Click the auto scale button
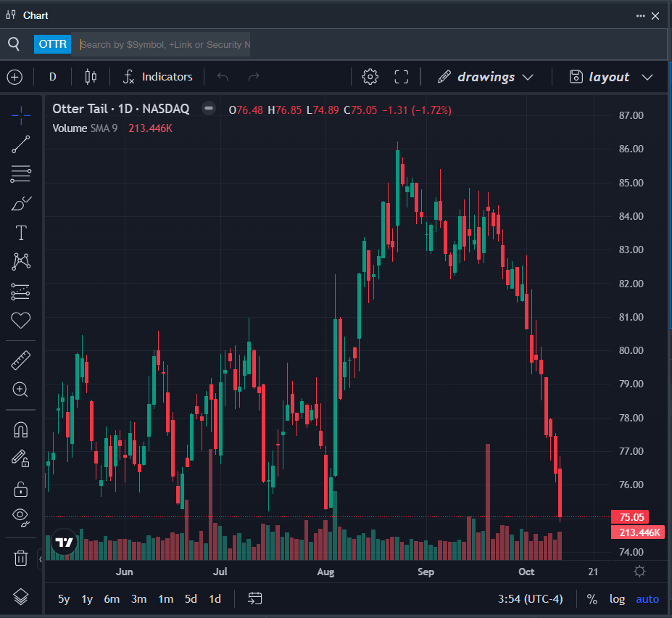The width and height of the screenshot is (672, 618). [x=647, y=599]
